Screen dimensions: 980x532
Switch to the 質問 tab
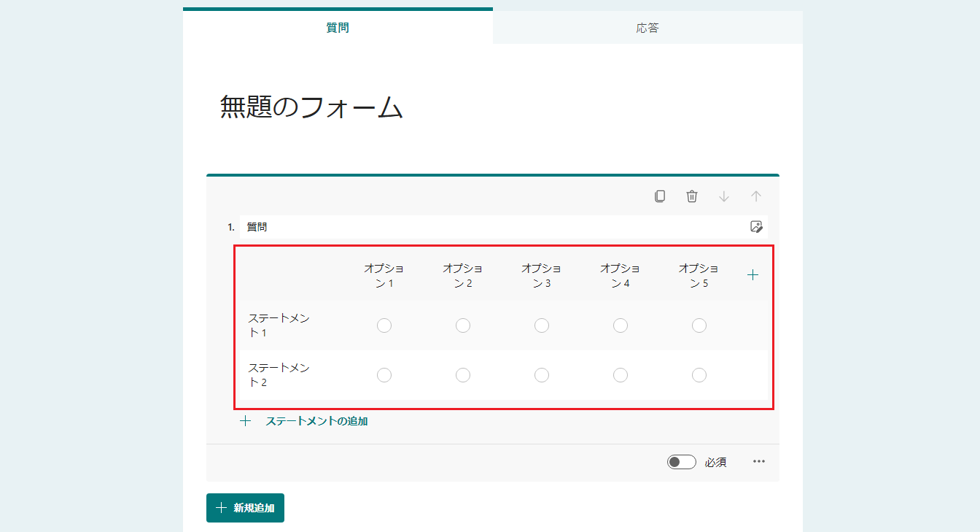pyautogui.click(x=338, y=28)
